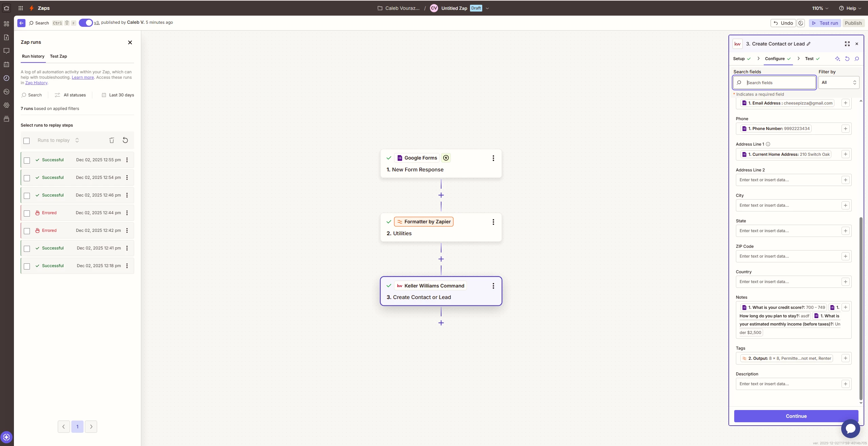Open the Untitled Zap title chevron menu
Image resolution: width=868 pixels, height=446 pixels.
click(487, 8)
